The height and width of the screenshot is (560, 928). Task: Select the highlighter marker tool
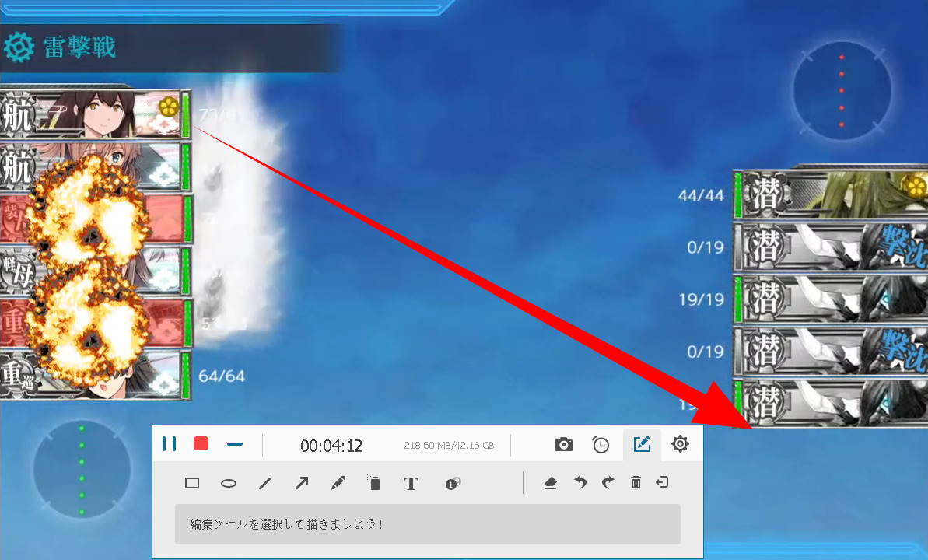[374, 483]
